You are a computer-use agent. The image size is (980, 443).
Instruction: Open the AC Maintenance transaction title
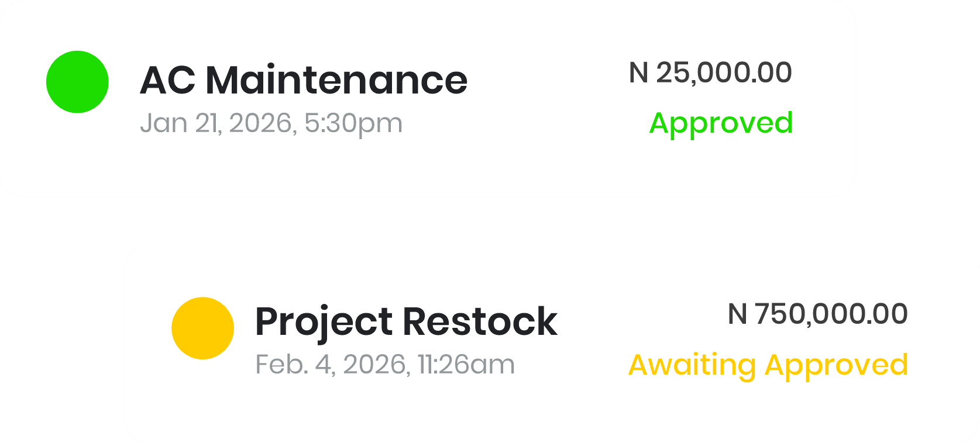click(304, 80)
